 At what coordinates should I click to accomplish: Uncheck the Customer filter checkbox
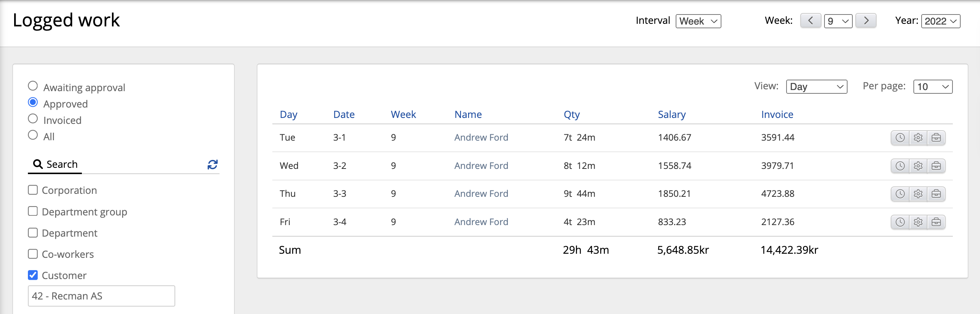click(x=33, y=275)
